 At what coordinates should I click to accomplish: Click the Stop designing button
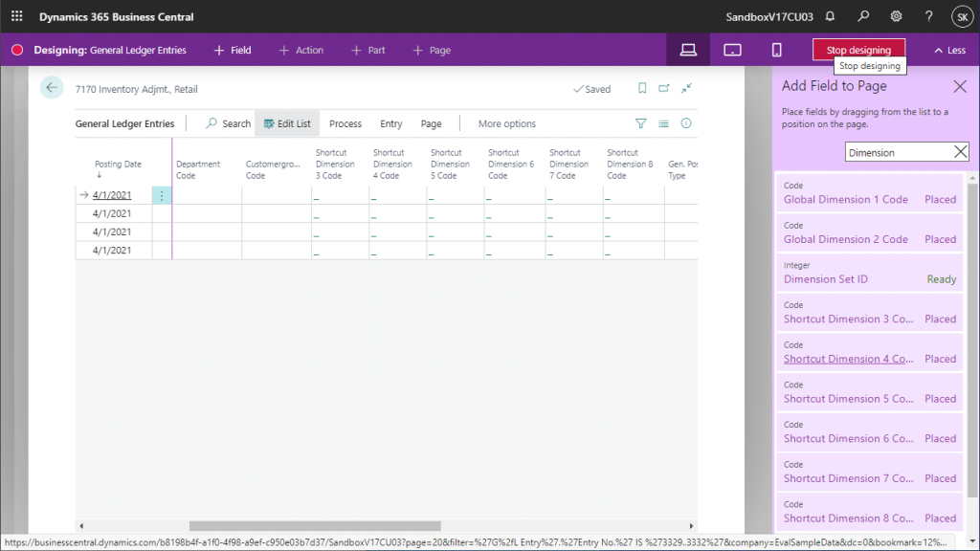point(858,50)
